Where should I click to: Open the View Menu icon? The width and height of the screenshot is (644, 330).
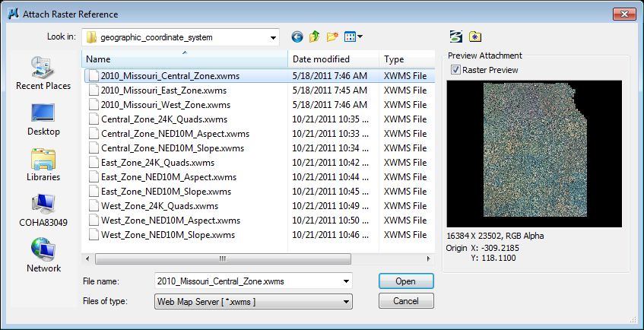click(x=350, y=37)
